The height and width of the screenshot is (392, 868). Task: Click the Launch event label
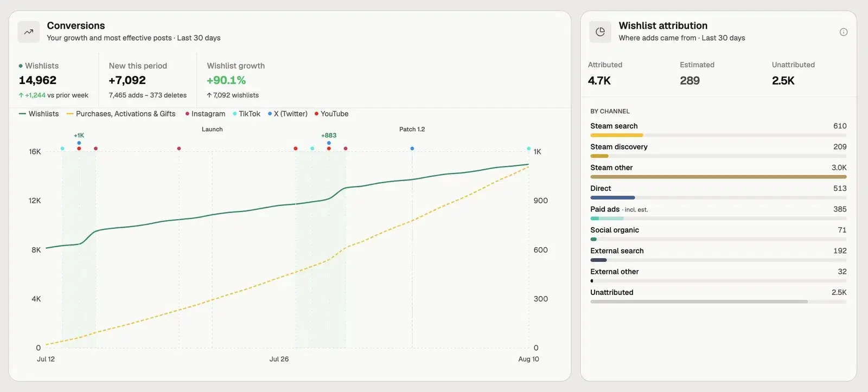(x=212, y=130)
